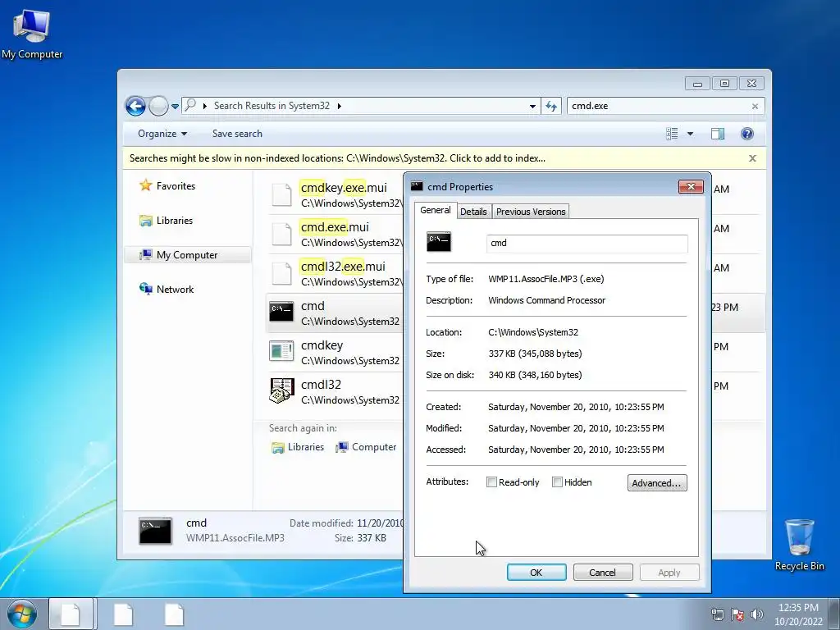This screenshot has width=840, height=630.
Task: Close the cmd Properties dialog
Action: [691, 186]
